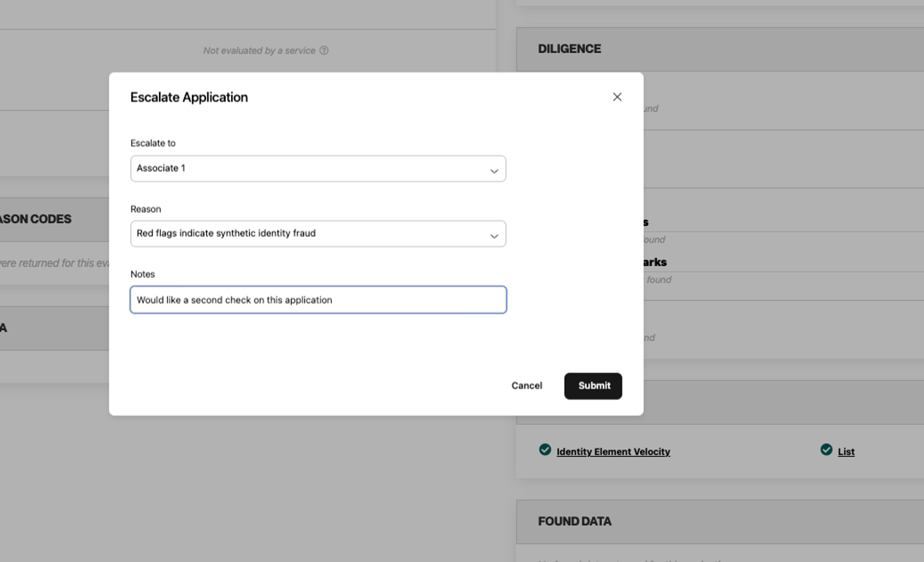Close the Escalate Application dialog
Viewport: 924px width, 562px height.
(617, 97)
